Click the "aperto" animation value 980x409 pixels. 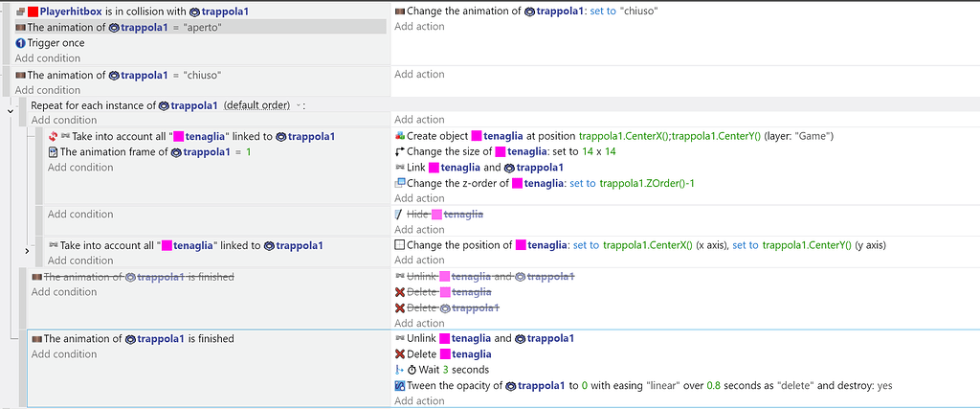point(203,27)
